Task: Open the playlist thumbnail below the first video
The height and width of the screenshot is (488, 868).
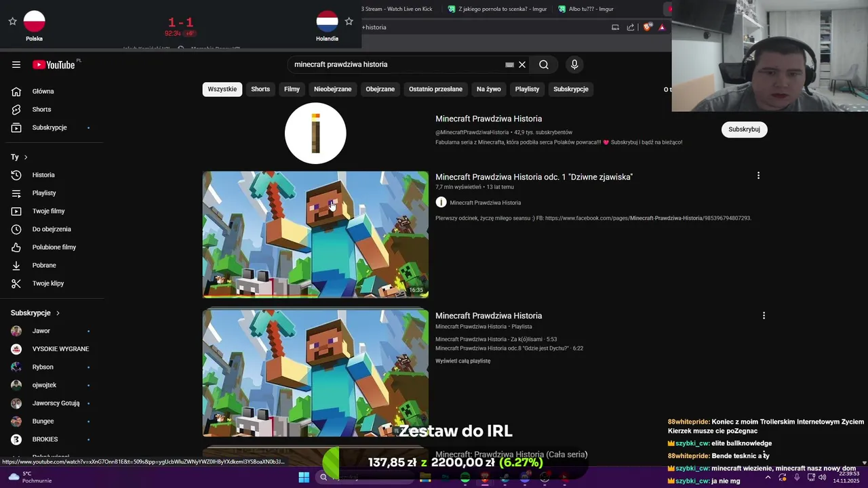Action: point(315,373)
